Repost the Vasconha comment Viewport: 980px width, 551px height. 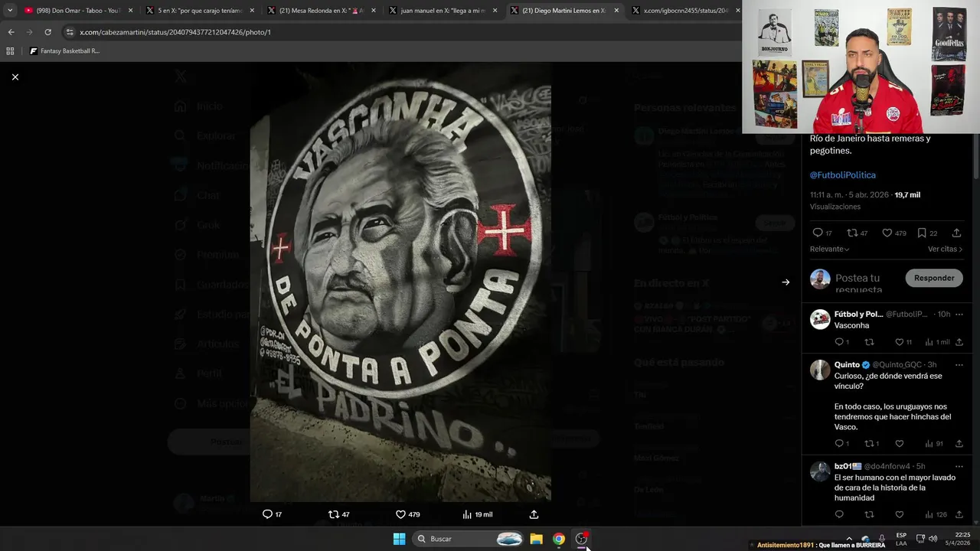coord(869,342)
